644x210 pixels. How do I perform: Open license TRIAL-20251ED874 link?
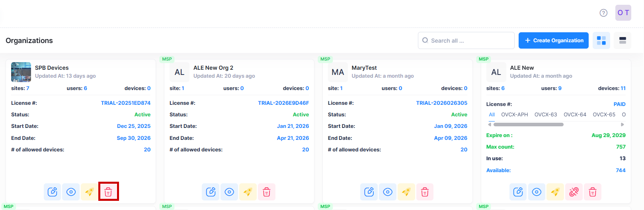[125, 103]
